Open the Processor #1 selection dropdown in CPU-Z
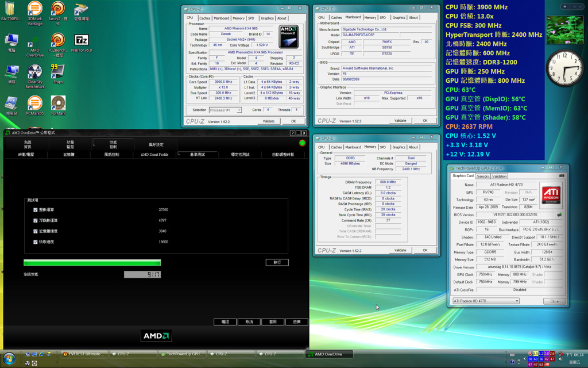 point(225,110)
